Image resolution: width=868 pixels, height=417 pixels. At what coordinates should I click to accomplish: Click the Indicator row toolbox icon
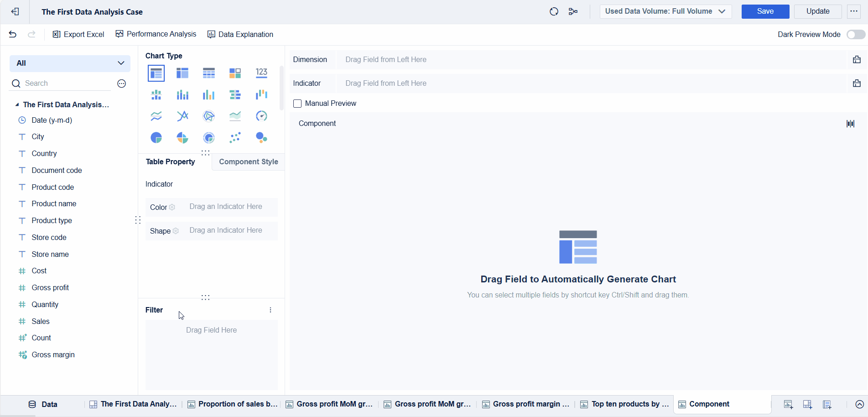tap(857, 83)
